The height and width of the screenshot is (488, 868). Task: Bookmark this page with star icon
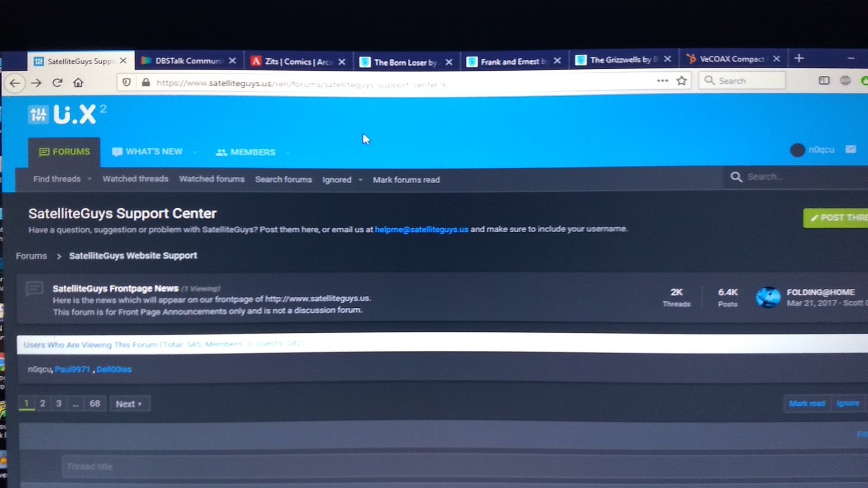click(x=681, y=81)
